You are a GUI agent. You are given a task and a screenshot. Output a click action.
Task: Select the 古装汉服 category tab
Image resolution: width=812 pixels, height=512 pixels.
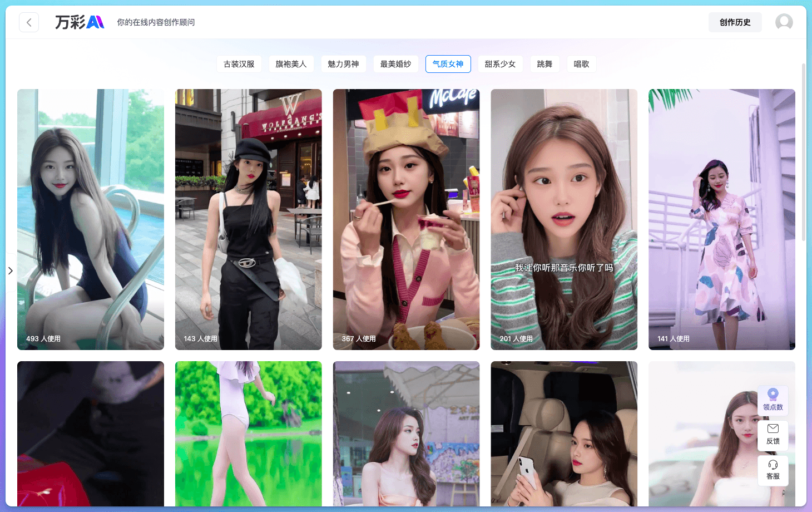tap(239, 64)
